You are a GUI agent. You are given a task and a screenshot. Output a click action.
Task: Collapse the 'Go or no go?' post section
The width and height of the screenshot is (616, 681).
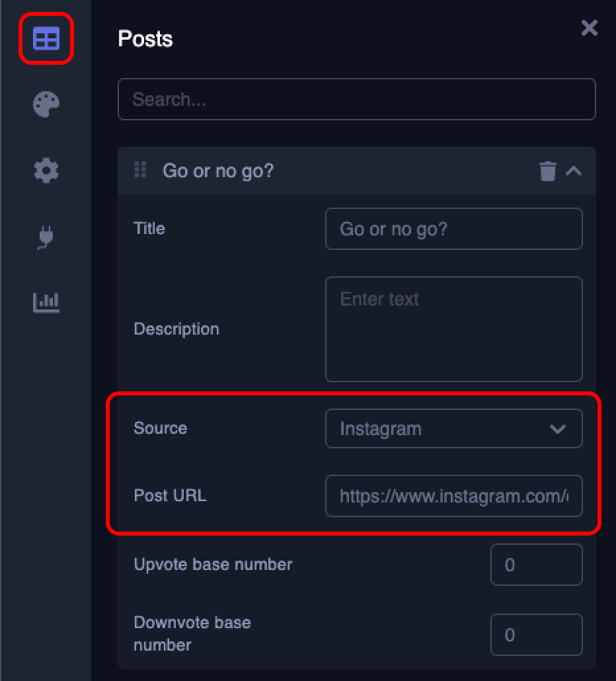pyautogui.click(x=574, y=171)
